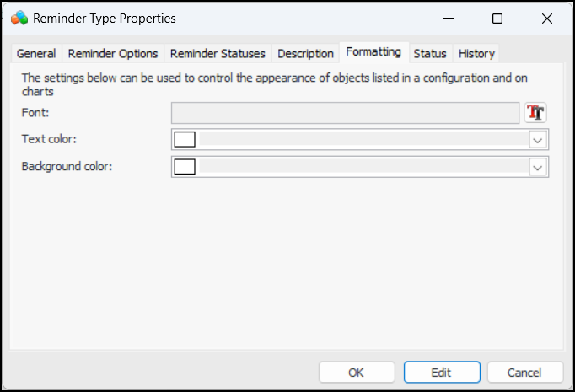Expand the Text color dropdown arrow
Screen dimensions: 575x392
pos(537,140)
